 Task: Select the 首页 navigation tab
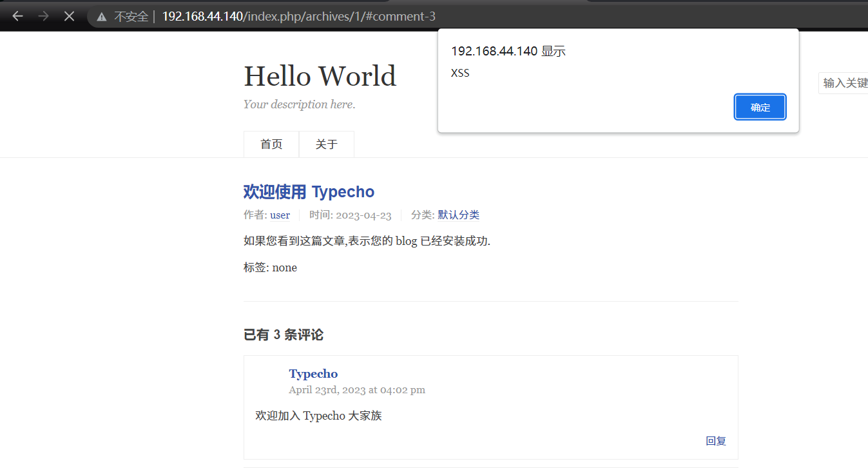(271, 144)
